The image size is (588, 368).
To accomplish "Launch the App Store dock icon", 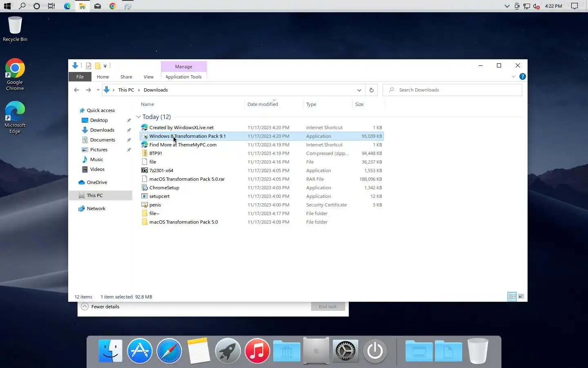I will (x=140, y=351).
